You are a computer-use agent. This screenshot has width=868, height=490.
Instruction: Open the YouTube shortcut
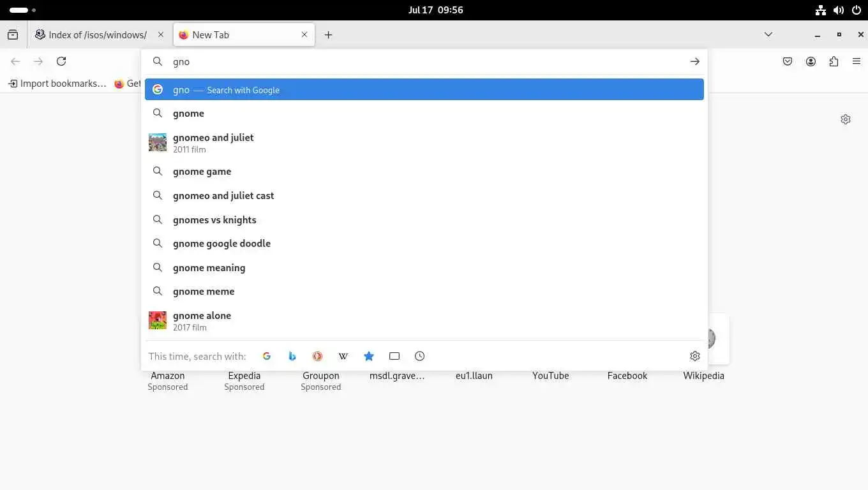[x=551, y=376]
